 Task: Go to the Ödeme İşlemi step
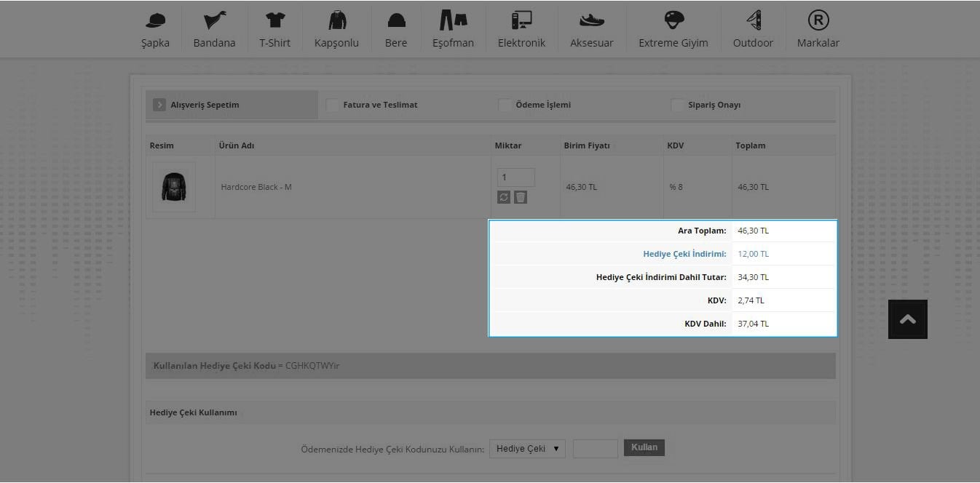pyautogui.click(x=543, y=105)
